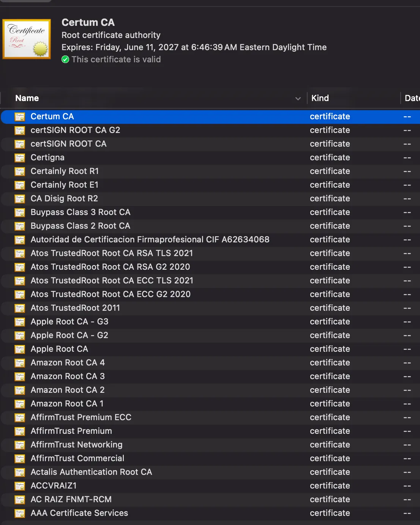Click "AffirmTrust Commercial" name
The image size is (420, 525).
[77, 458]
